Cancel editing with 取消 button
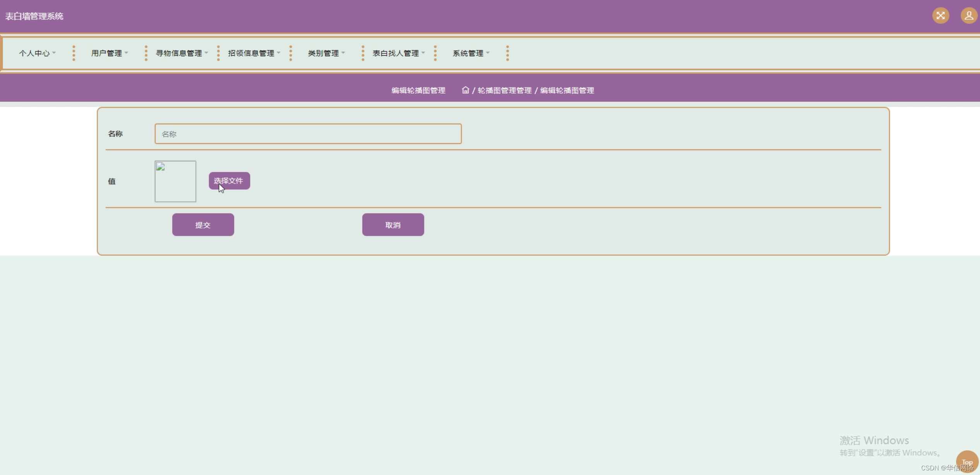Screen dimensions: 980x475 393,225
